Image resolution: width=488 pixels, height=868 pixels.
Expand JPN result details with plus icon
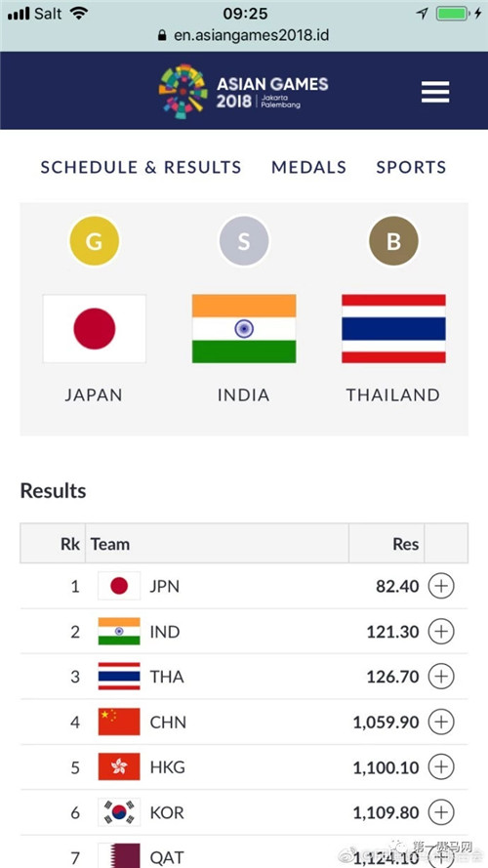click(441, 586)
